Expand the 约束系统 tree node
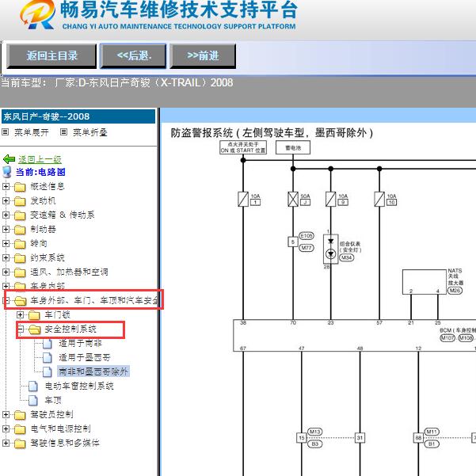This screenshot has width=476, height=476. coord(6,257)
